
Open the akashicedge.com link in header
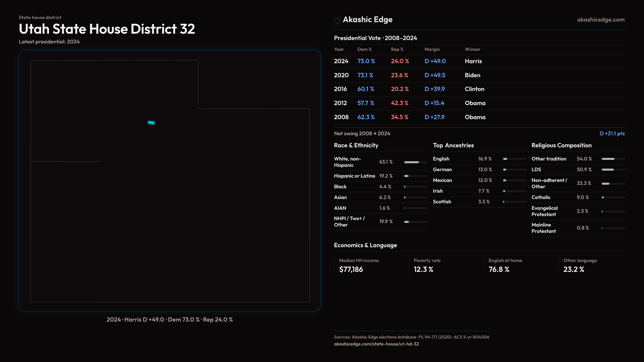point(600,20)
